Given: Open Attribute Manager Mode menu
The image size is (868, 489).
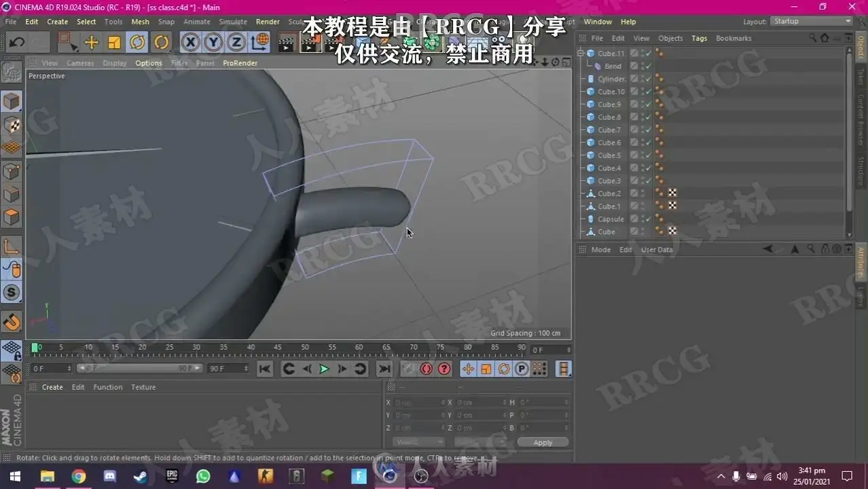Looking at the screenshot, I should point(600,249).
